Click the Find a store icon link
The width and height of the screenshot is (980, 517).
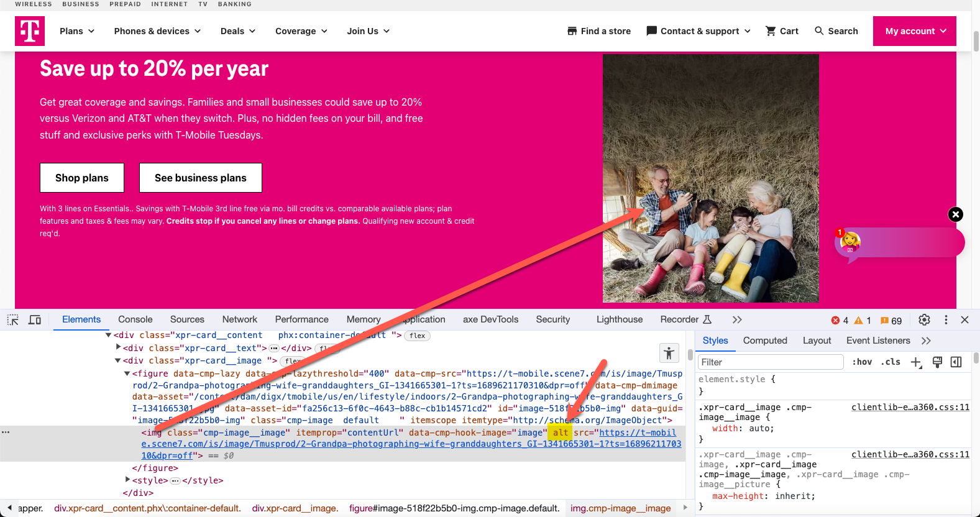pyautogui.click(x=599, y=31)
